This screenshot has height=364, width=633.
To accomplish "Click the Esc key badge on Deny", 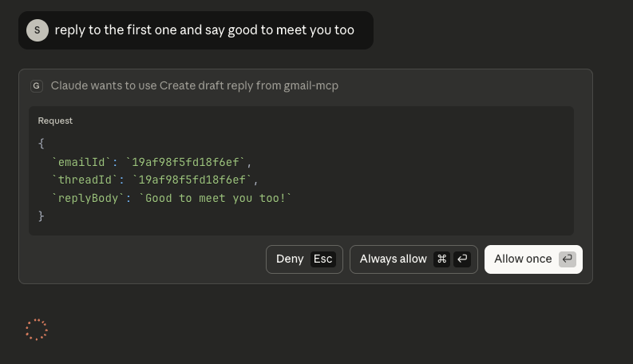I will tap(322, 259).
